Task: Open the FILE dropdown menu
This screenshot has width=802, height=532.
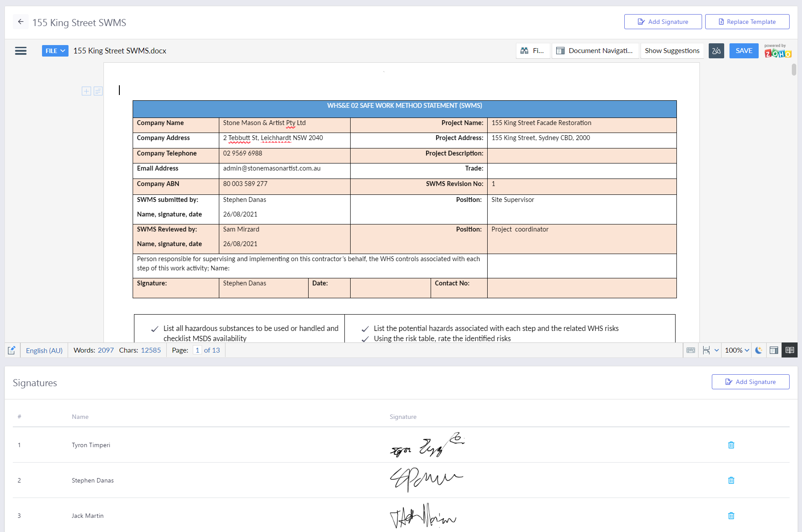Action: point(55,51)
